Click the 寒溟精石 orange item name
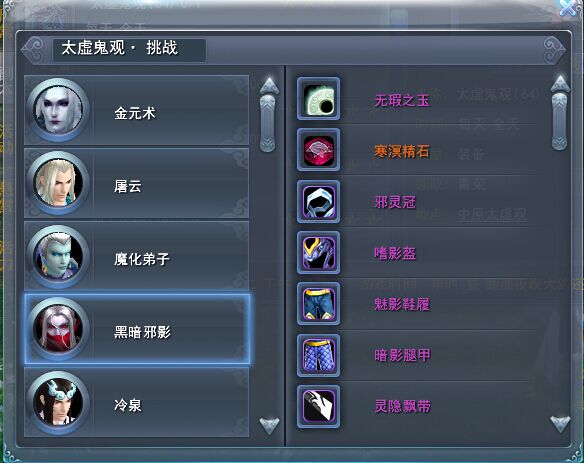The height and width of the screenshot is (463, 584). pyautogui.click(x=402, y=151)
